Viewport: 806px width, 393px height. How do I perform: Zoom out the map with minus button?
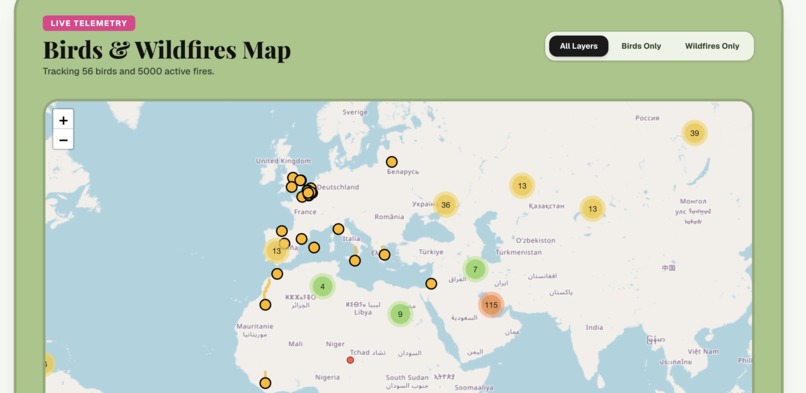click(63, 140)
